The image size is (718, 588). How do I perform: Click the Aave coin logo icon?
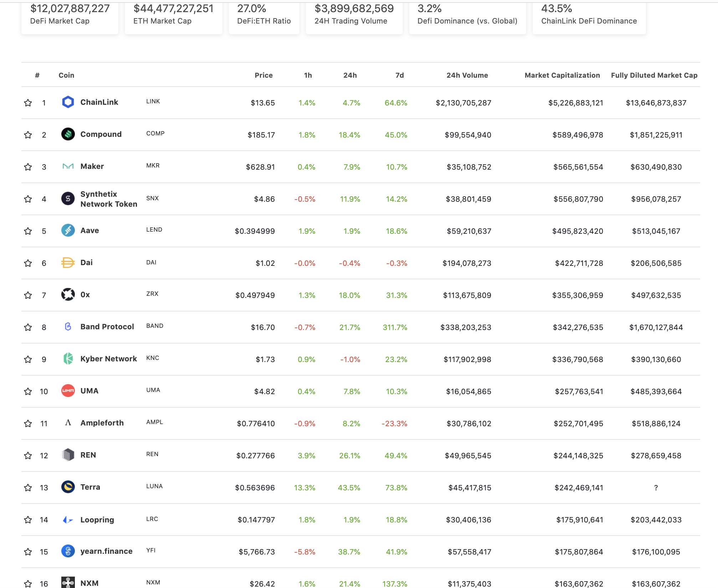68,231
